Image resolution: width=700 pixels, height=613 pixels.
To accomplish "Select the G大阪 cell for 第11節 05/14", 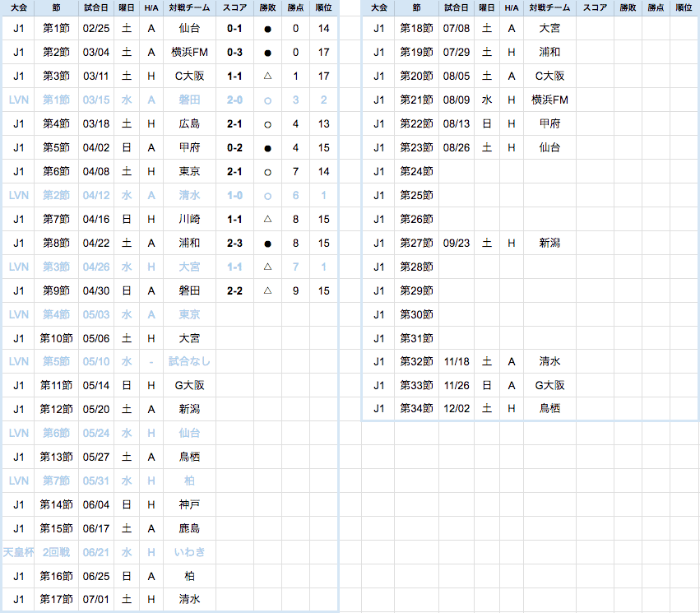I will coord(189,385).
